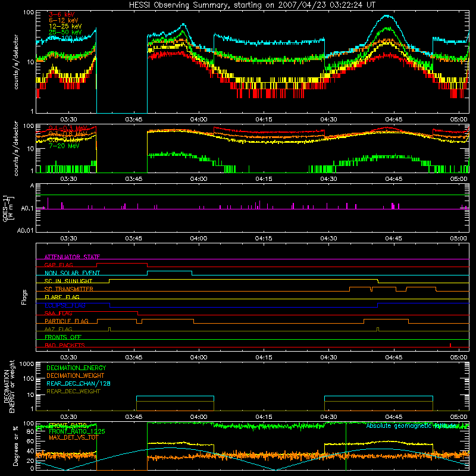The height and width of the screenshot is (476, 476).
Task: Select the BAD_PACKETS flag label
Action: click(x=65, y=345)
